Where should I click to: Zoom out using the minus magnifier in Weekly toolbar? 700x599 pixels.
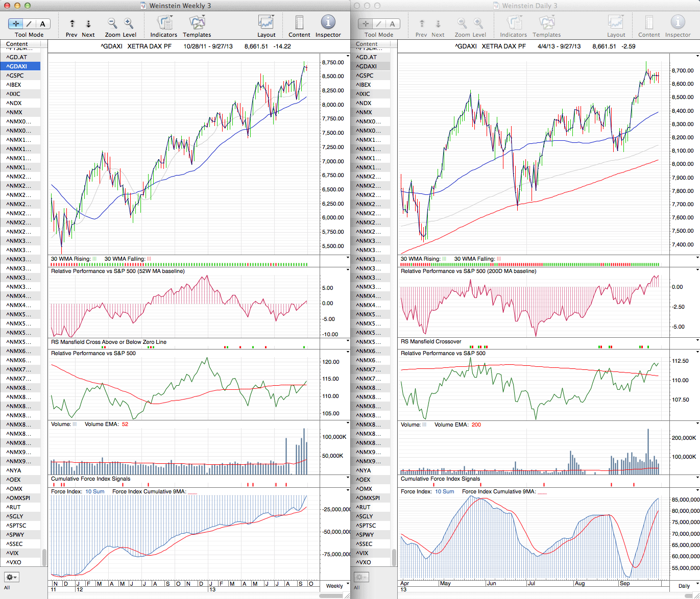[112, 23]
